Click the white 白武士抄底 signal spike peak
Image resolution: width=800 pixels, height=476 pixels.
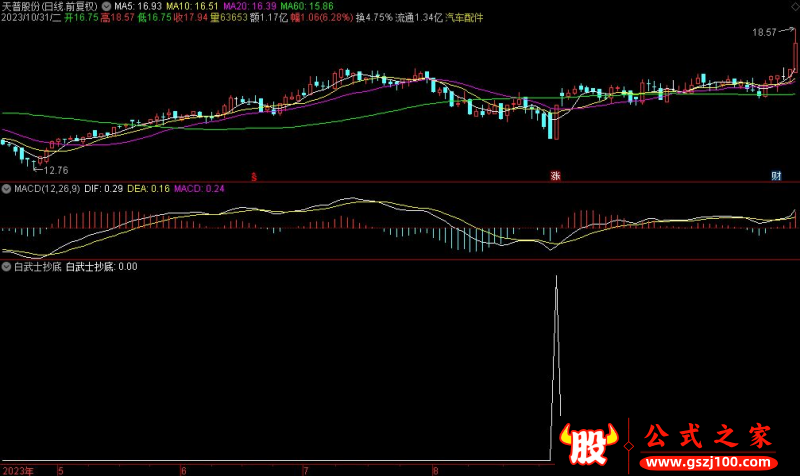(x=556, y=278)
